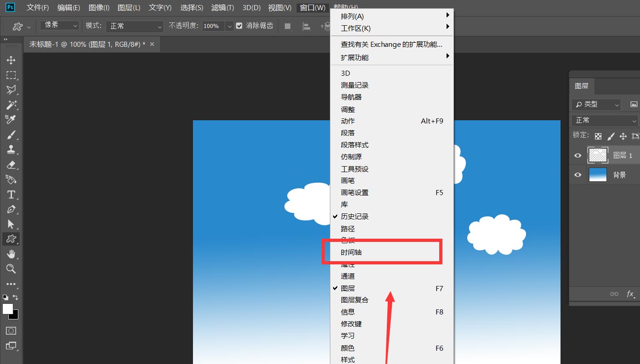Grab the Hand tool
Screen dimensions: 640x364
11,254
